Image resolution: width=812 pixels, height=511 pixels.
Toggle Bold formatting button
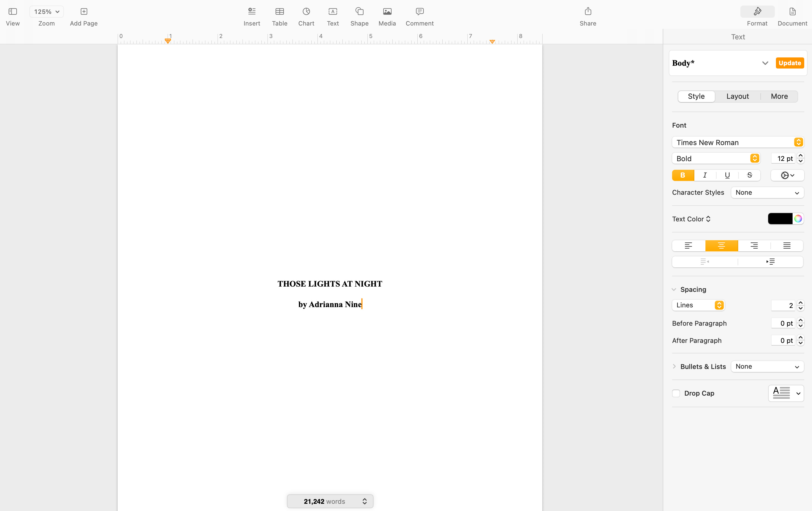[682, 175]
